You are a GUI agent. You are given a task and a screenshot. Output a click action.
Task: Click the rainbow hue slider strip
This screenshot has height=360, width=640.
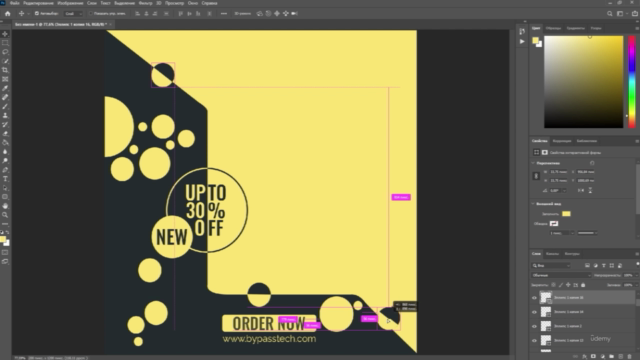click(x=632, y=82)
